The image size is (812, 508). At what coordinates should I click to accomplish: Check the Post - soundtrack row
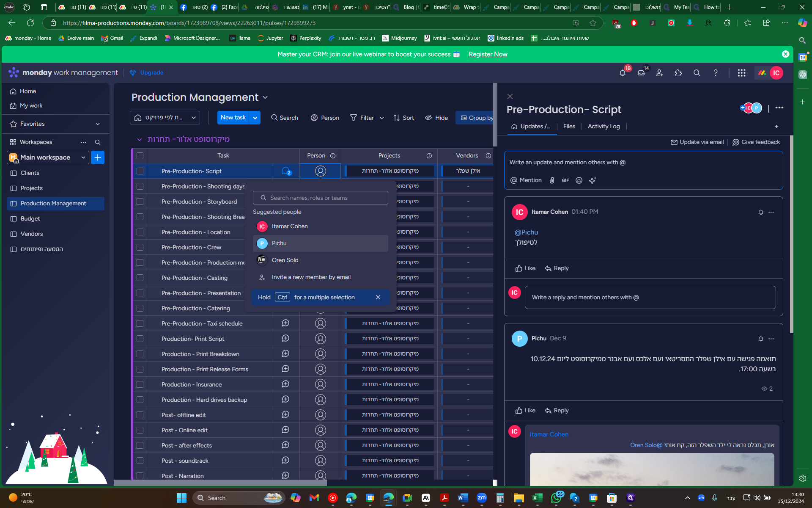click(x=140, y=461)
